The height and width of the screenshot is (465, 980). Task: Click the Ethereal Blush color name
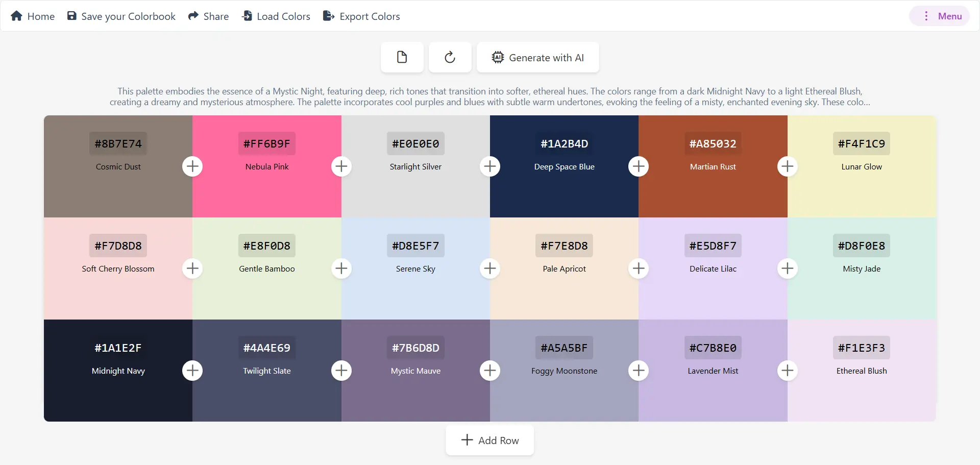tap(862, 371)
